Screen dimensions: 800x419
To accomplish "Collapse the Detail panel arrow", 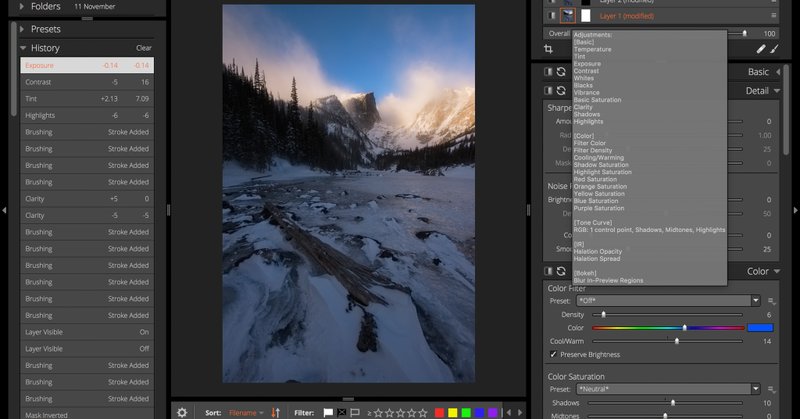I will (777, 91).
